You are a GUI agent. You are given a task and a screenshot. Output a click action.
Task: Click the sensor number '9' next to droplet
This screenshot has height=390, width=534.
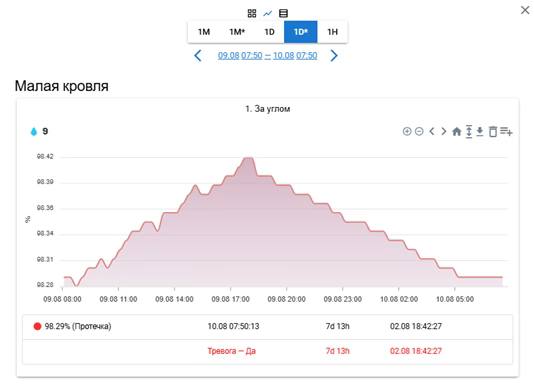point(45,131)
